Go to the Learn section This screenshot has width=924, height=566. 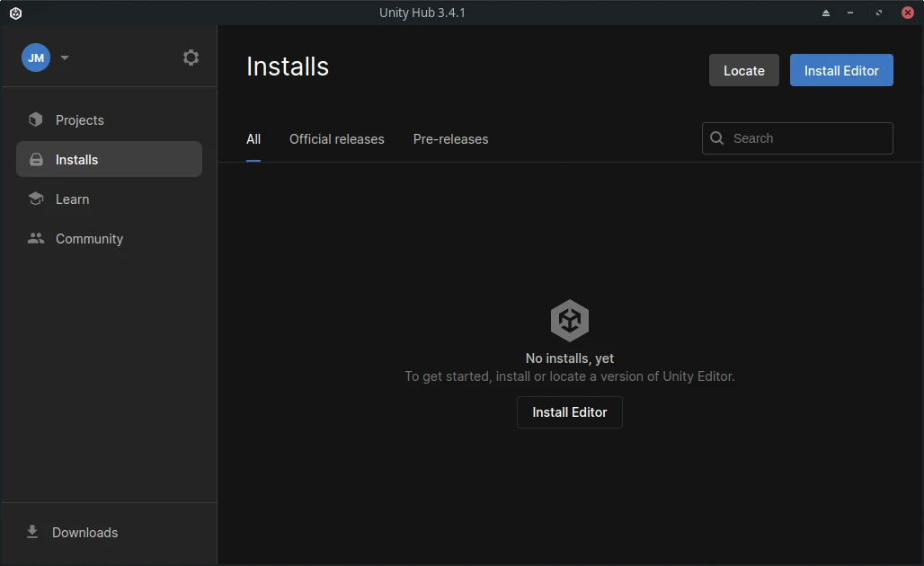click(x=109, y=199)
